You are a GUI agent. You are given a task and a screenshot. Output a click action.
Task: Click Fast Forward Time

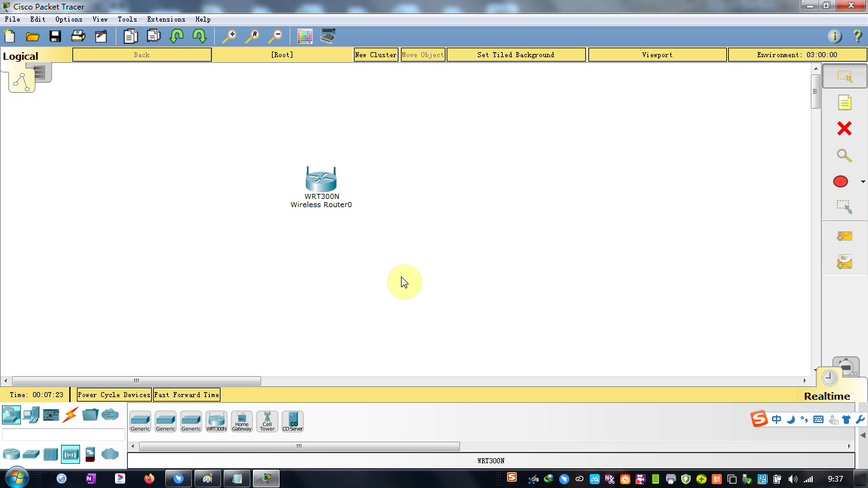(187, 395)
